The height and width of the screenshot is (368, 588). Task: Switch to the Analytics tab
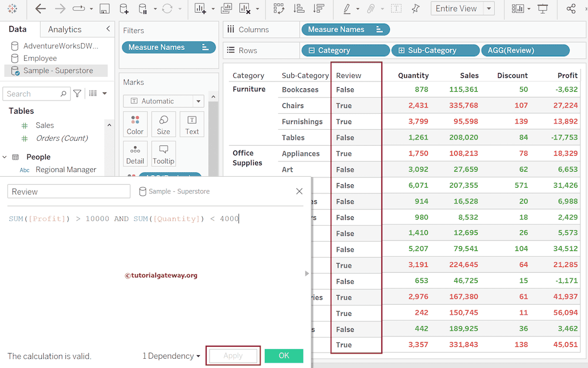pos(64,29)
